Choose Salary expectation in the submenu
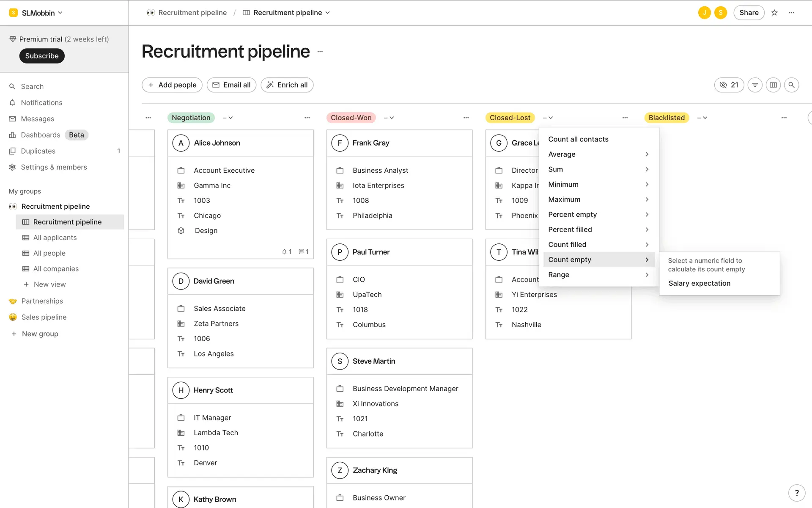The image size is (812, 508). [699, 283]
